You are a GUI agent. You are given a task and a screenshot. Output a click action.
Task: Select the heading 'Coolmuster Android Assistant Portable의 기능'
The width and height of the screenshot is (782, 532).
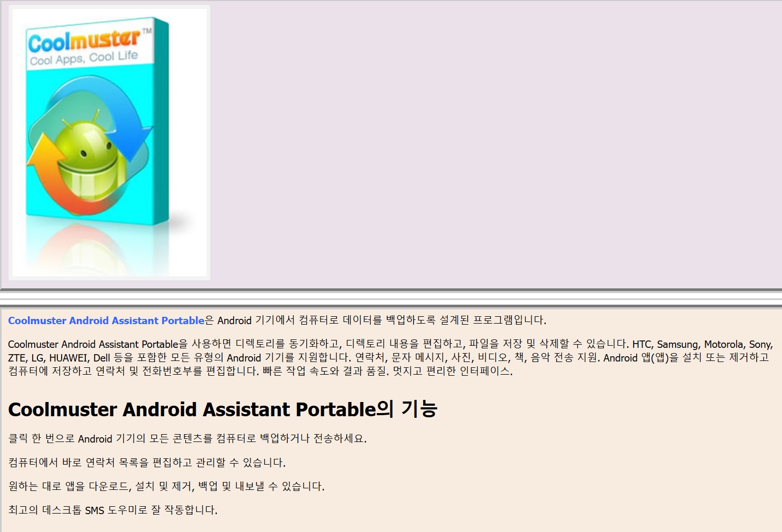pyautogui.click(x=223, y=409)
